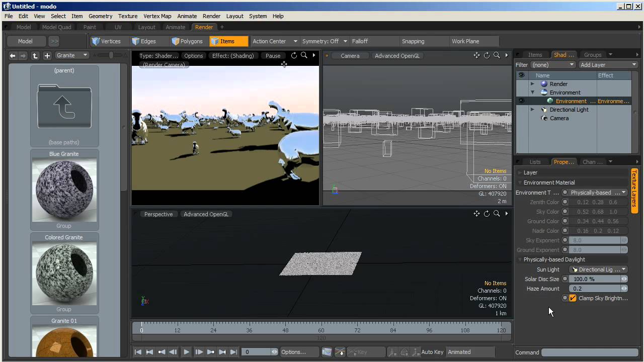Switch to the Groups panel tab
The height and width of the screenshot is (362, 644).
click(x=593, y=55)
